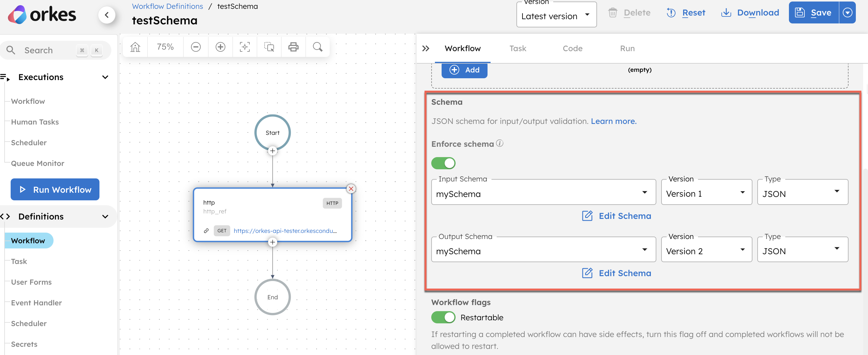Click the fit-to-screen icon
Screen dimensions: 868x355
(x=245, y=47)
